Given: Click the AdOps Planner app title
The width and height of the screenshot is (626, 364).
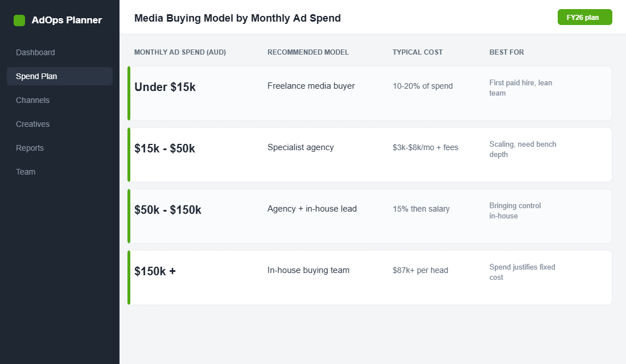Looking at the screenshot, I should pyautogui.click(x=67, y=20).
